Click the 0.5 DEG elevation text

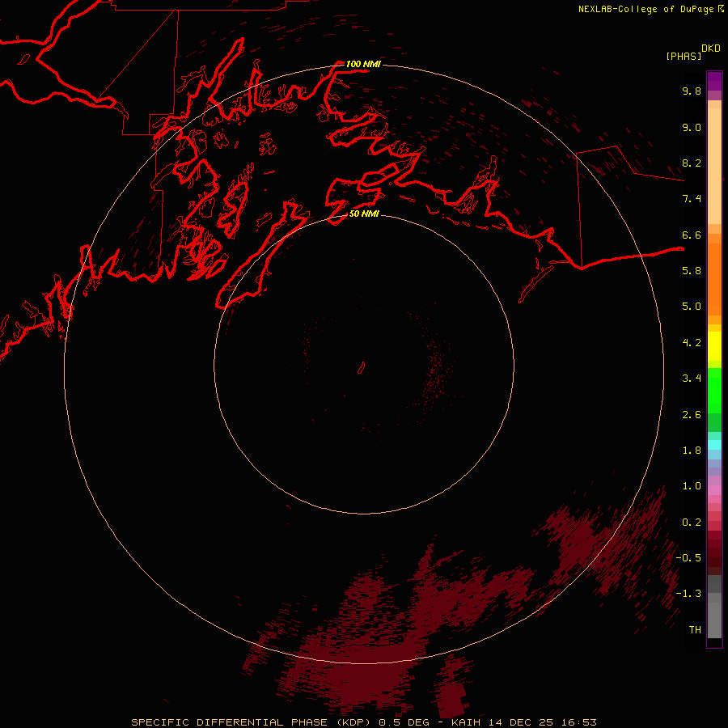point(405,722)
